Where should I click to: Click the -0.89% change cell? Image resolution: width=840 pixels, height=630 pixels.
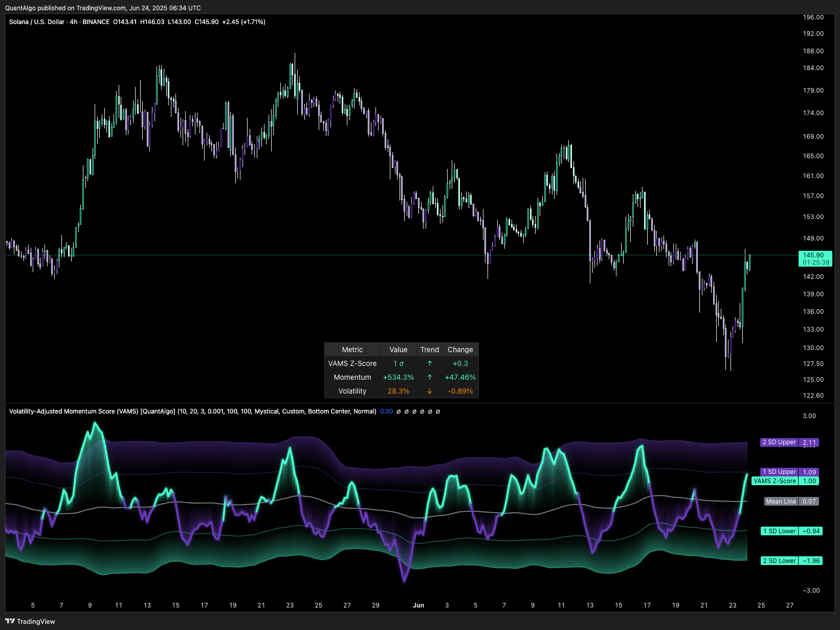[x=460, y=391]
